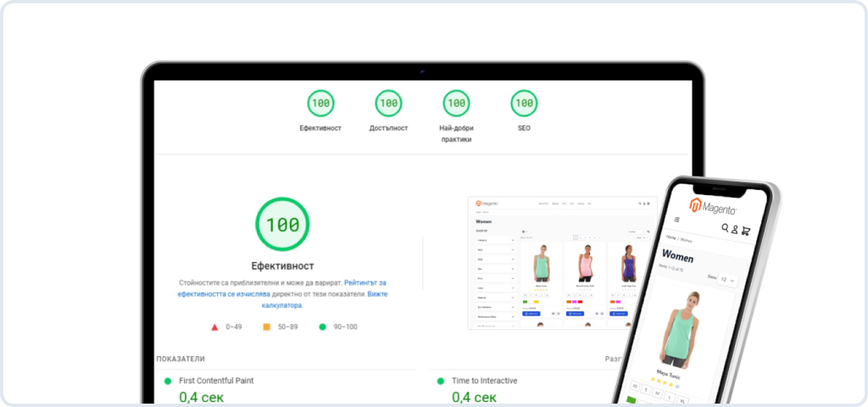Expand Category filter in laptop page preview
Screen dimensions: 868x407
[x=496, y=240]
